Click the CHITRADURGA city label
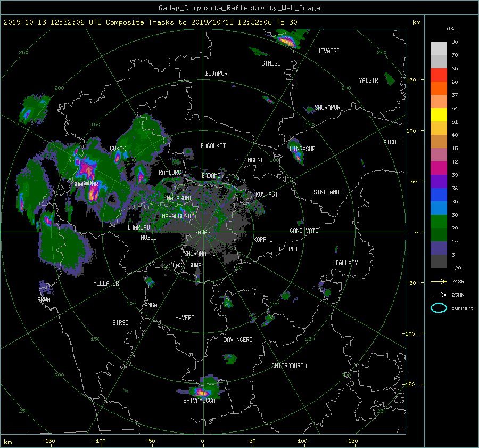 click(290, 366)
